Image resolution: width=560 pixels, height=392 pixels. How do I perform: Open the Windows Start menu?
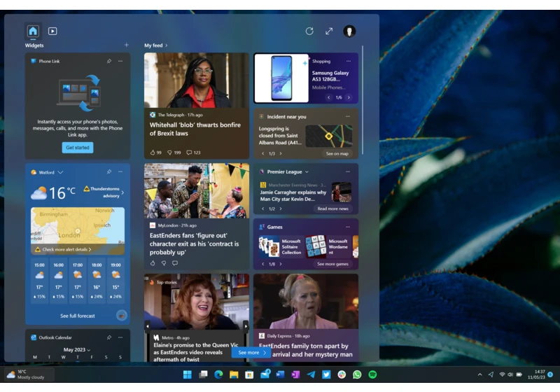(188, 374)
